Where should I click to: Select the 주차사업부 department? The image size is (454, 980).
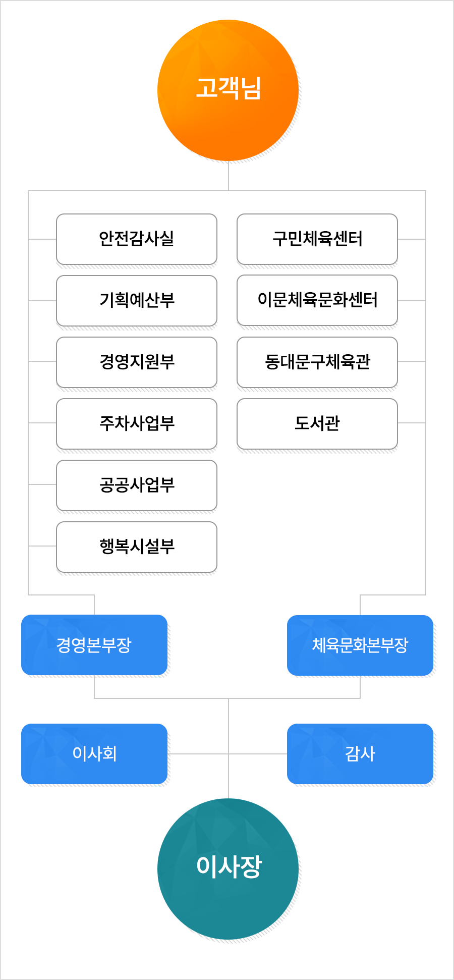[x=137, y=423]
